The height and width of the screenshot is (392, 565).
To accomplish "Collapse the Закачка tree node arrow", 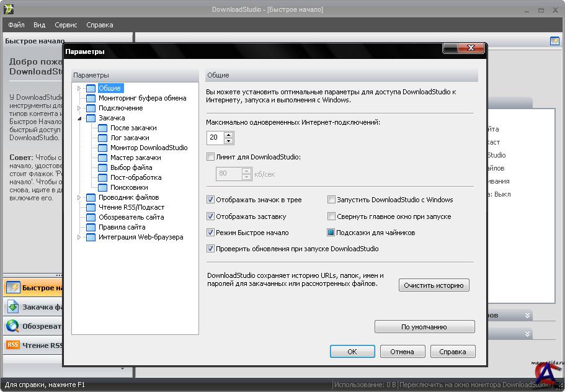I will click(79, 118).
